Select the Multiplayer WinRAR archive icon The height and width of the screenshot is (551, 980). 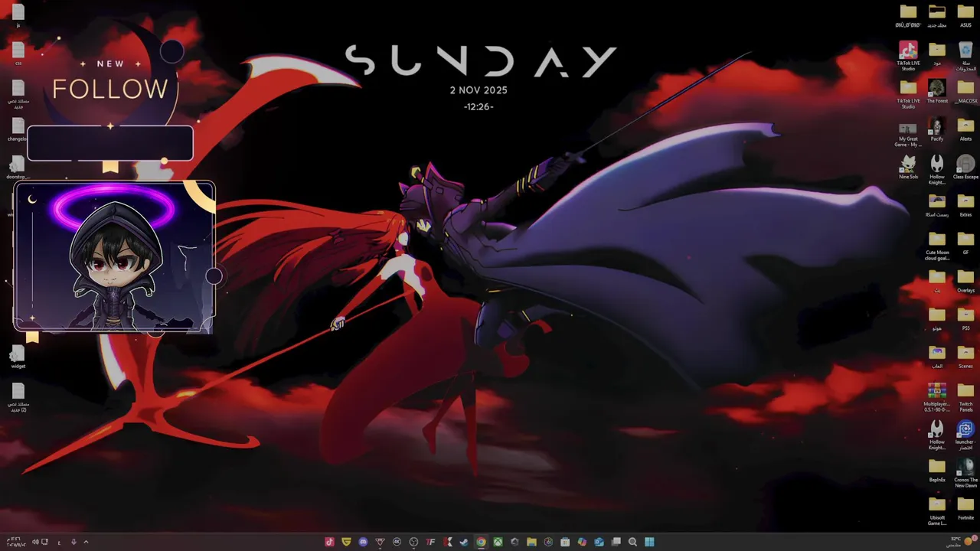tap(937, 396)
